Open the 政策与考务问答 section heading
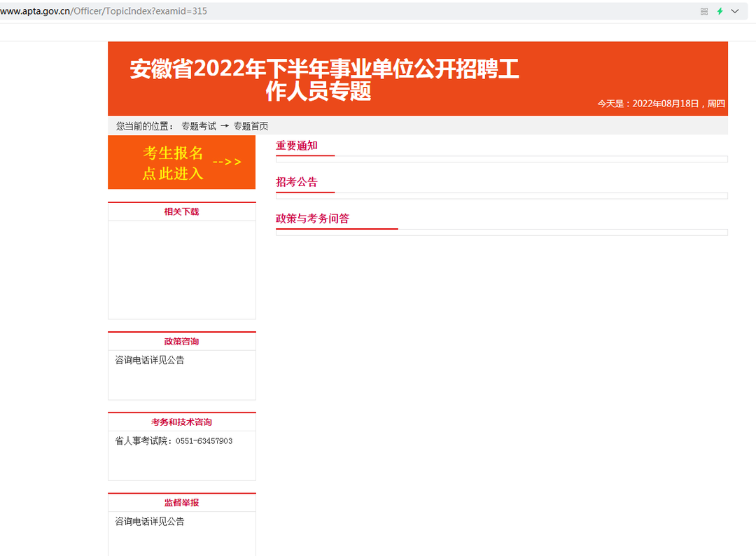 pos(312,218)
